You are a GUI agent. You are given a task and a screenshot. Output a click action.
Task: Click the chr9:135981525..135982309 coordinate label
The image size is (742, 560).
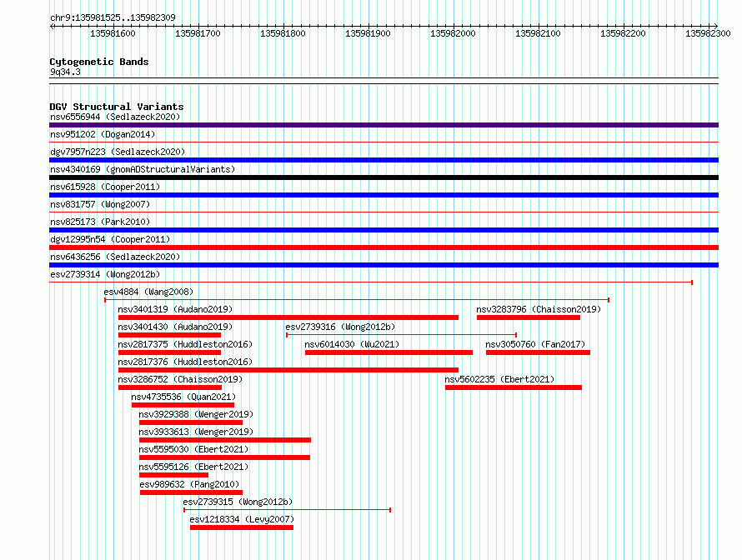pyautogui.click(x=113, y=18)
